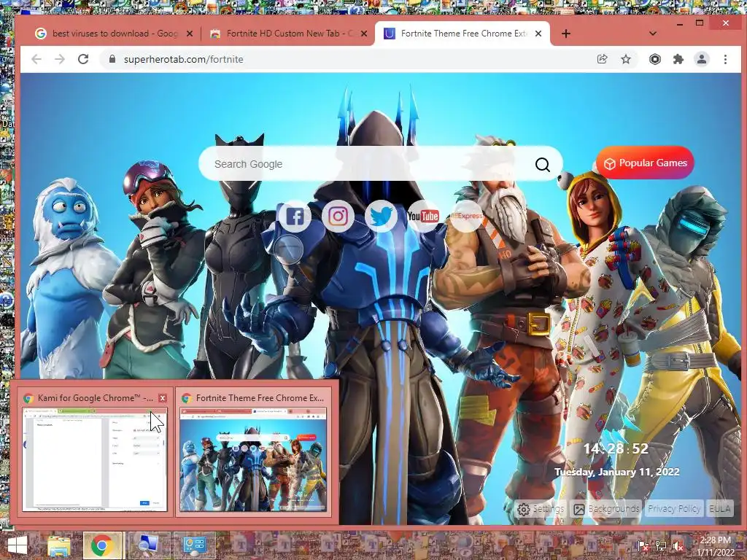Open a new browser tab
Viewport: 747px width, 560px height.
click(565, 34)
